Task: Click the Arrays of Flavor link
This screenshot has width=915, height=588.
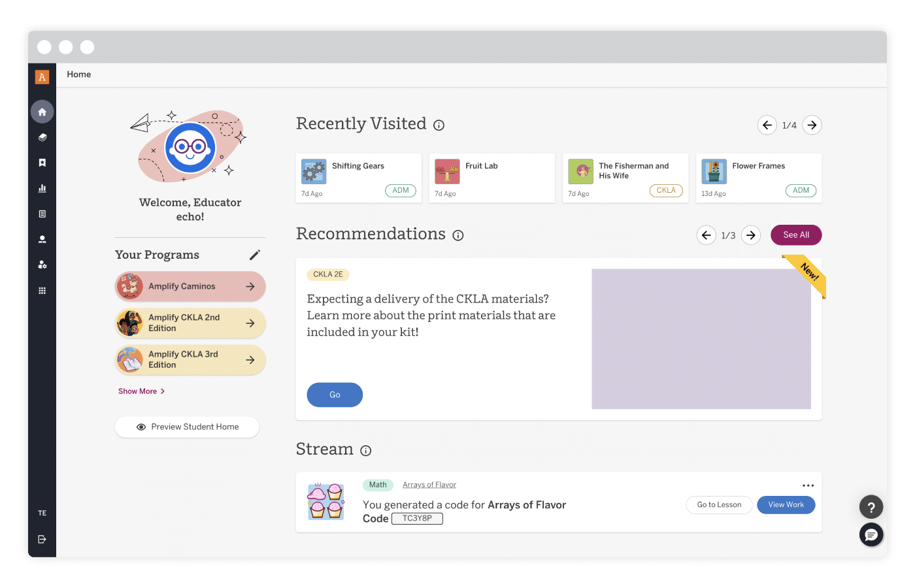Action: [429, 485]
